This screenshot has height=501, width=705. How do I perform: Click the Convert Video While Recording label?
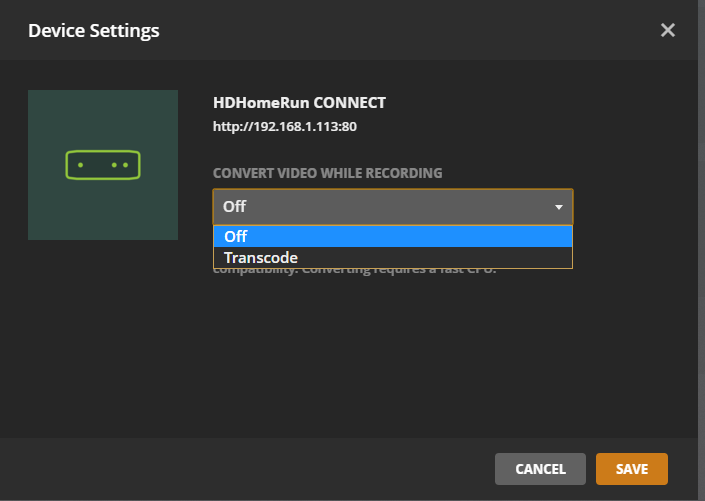tap(327, 173)
